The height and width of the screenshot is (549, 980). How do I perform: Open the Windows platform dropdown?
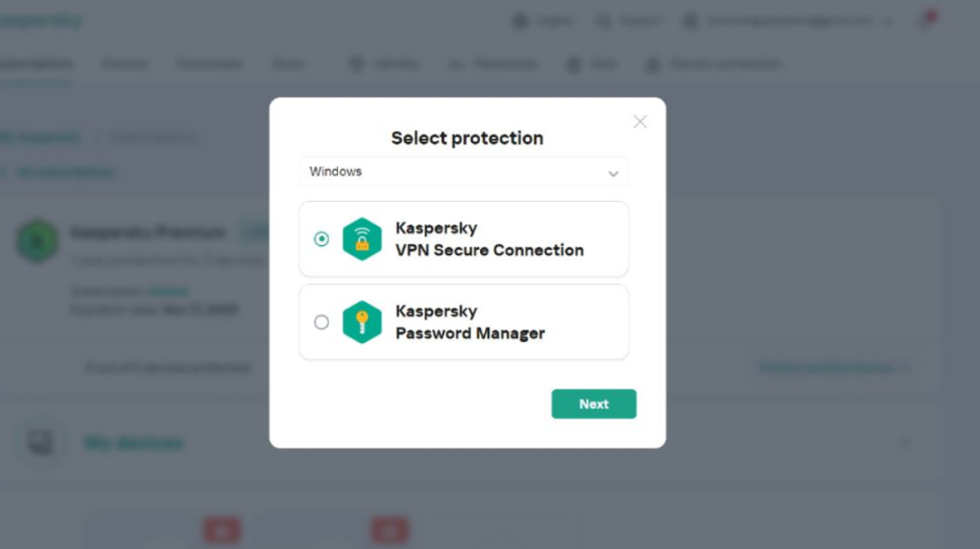pos(464,173)
